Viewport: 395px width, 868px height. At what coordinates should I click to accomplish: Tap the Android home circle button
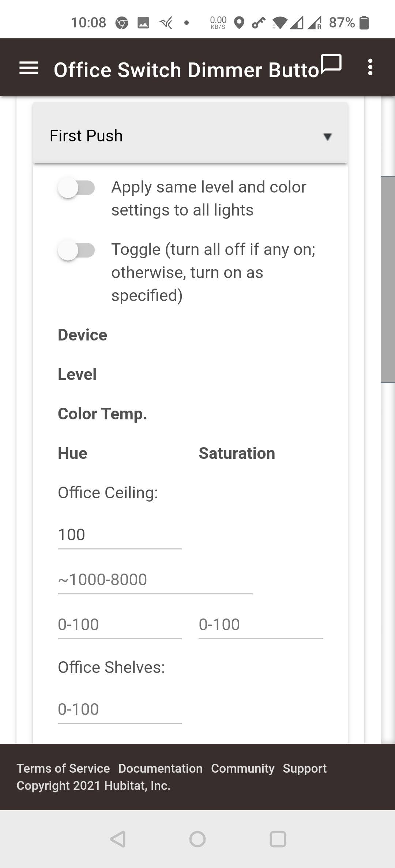197,839
